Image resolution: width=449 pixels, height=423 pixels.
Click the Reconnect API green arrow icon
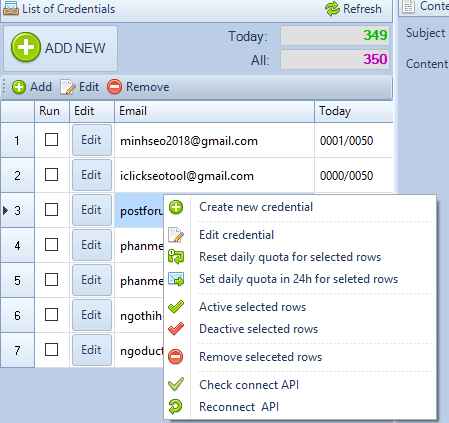[176, 407]
